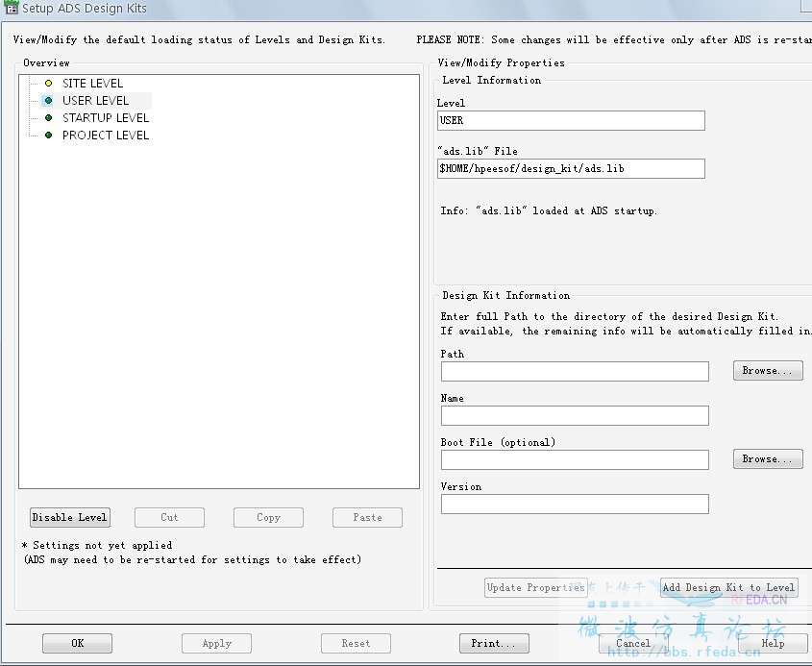Click the Reset button
Image resolution: width=812 pixels, height=666 pixels.
[356, 643]
